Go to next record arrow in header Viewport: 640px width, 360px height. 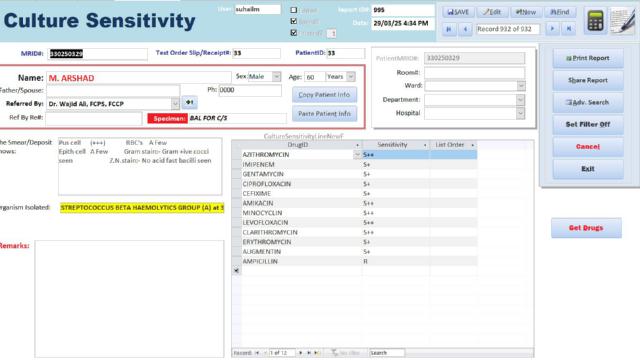click(x=552, y=29)
